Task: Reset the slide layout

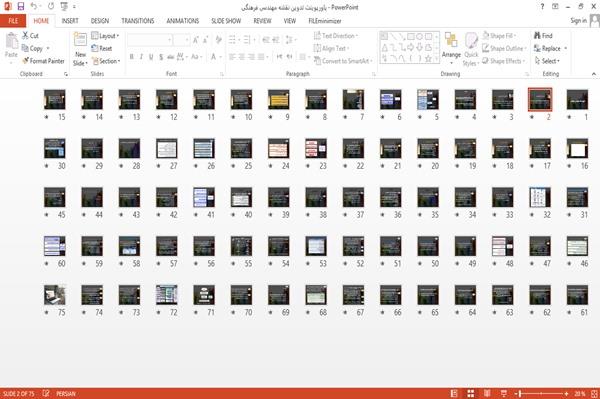Action: (x=102, y=48)
